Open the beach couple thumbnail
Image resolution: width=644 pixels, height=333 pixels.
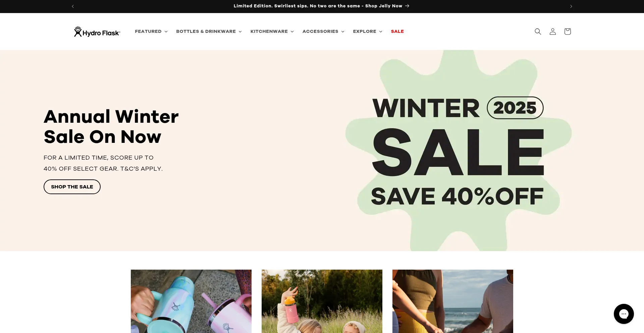pyautogui.click(x=453, y=301)
